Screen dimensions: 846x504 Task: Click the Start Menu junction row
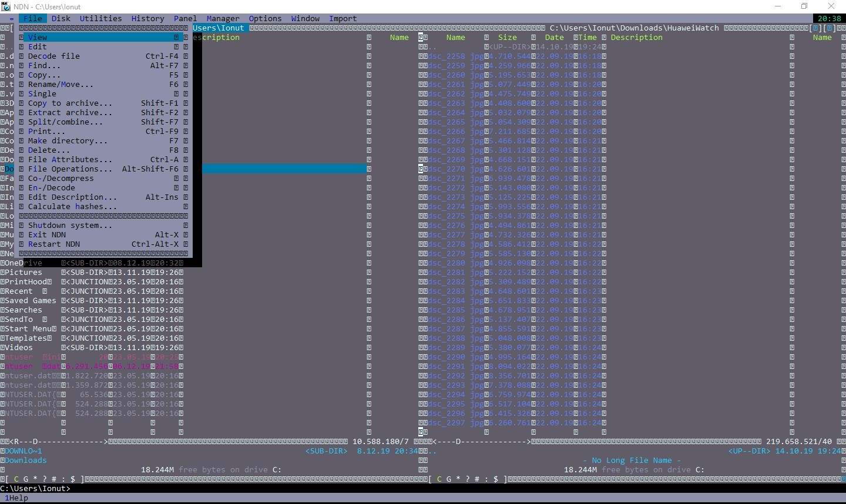(x=92, y=328)
